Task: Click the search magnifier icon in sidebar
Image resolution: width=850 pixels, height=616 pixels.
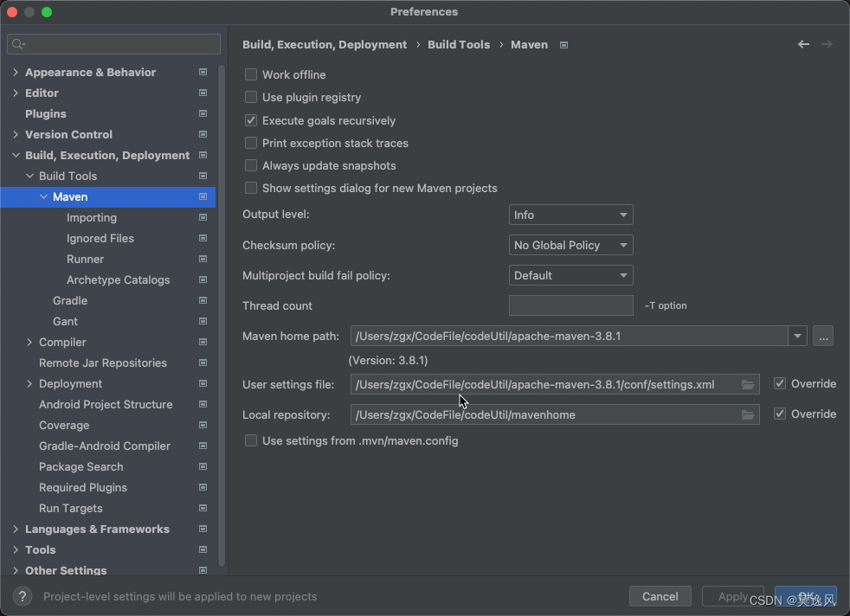Action: (17, 44)
